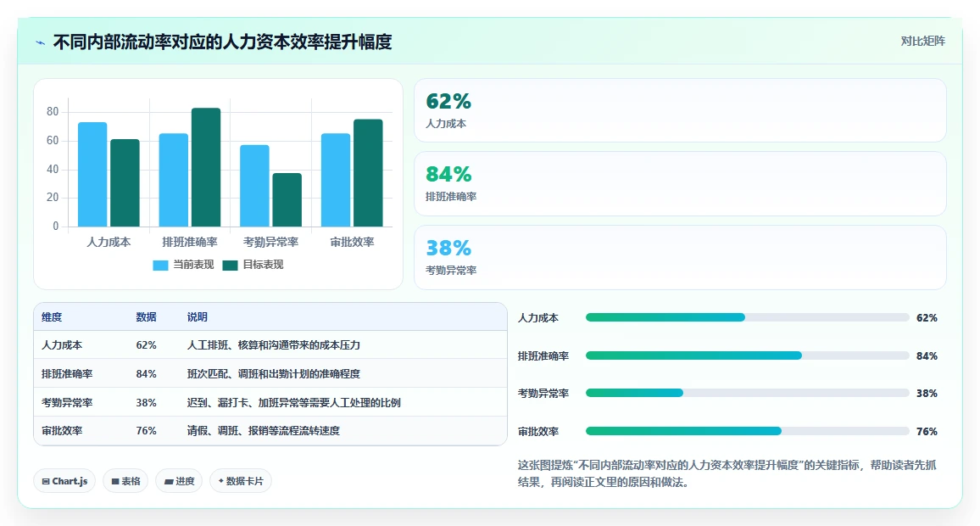
Task: Click the 人力成本 progress row label
Action: pos(538,318)
